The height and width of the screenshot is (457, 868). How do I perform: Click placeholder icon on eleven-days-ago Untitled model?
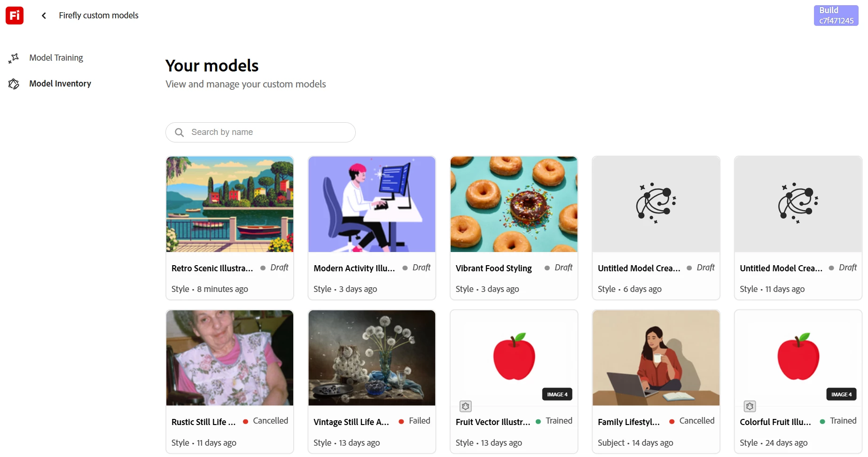[798, 203]
